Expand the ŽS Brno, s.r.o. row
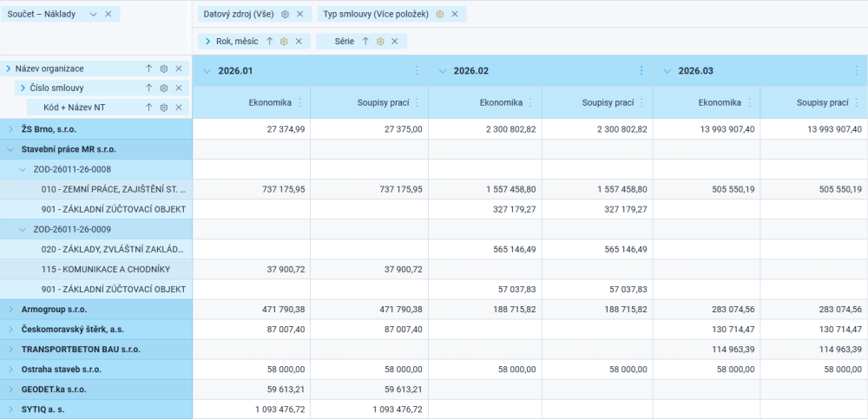This screenshot has height=419, width=868. (10, 129)
